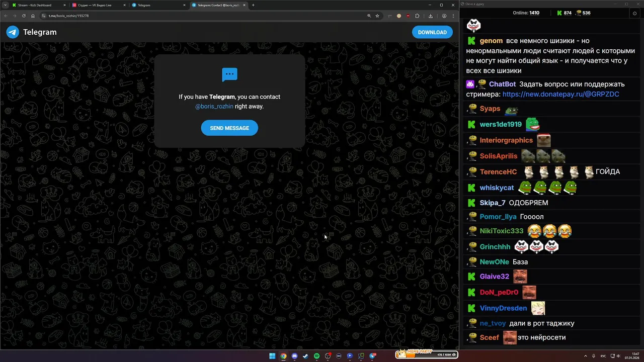Open chat overlay settings gear
The height and width of the screenshot is (362, 644).
point(634,14)
